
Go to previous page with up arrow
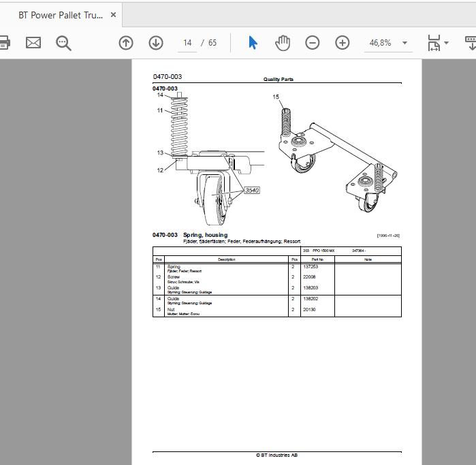126,43
